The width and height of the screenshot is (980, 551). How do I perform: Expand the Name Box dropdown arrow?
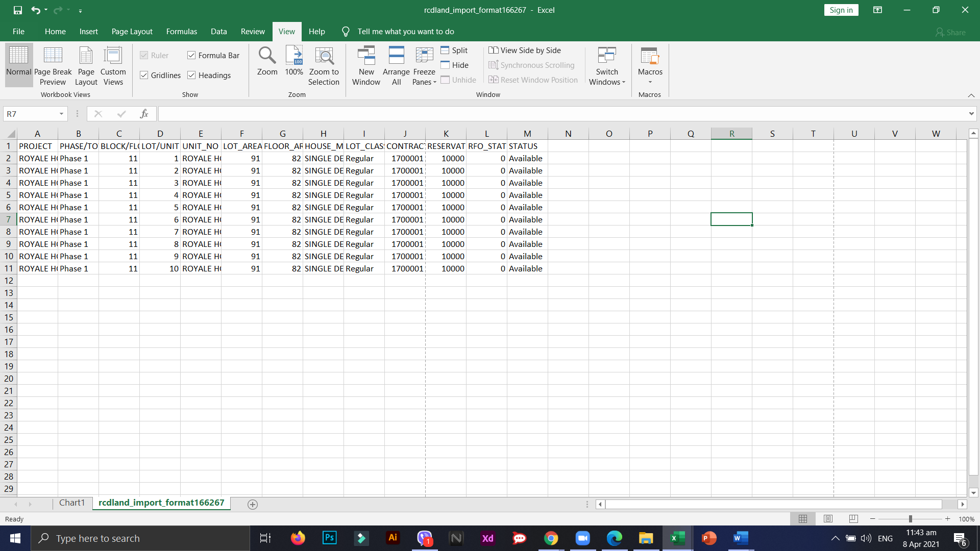61,114
